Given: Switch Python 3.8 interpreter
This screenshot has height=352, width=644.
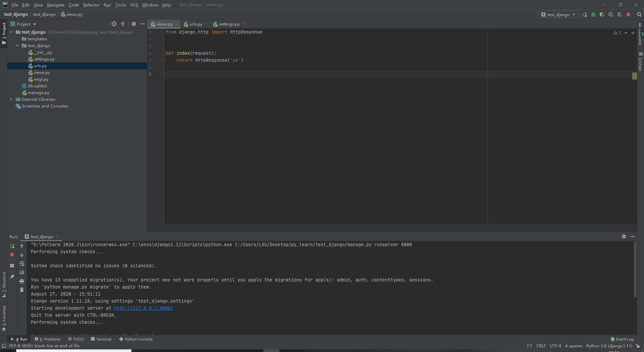Looking at the screenshot, I should [609, 346].
